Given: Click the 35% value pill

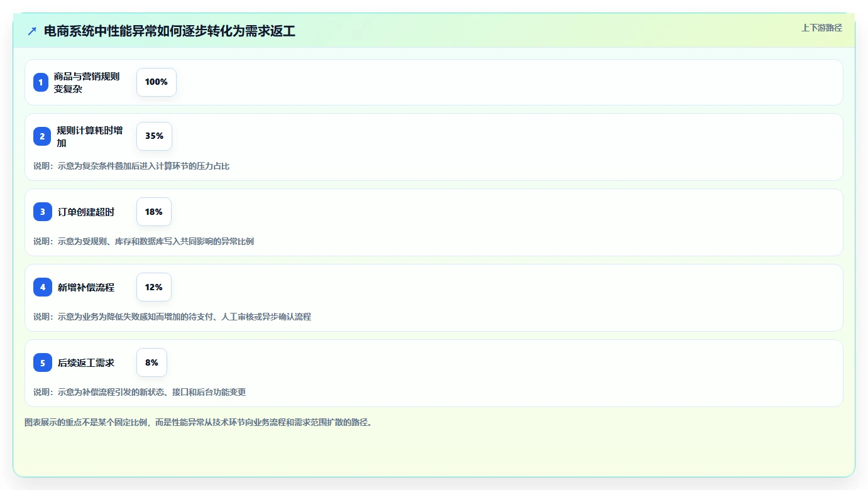Looking at the screenshot, I should (154, 136).
